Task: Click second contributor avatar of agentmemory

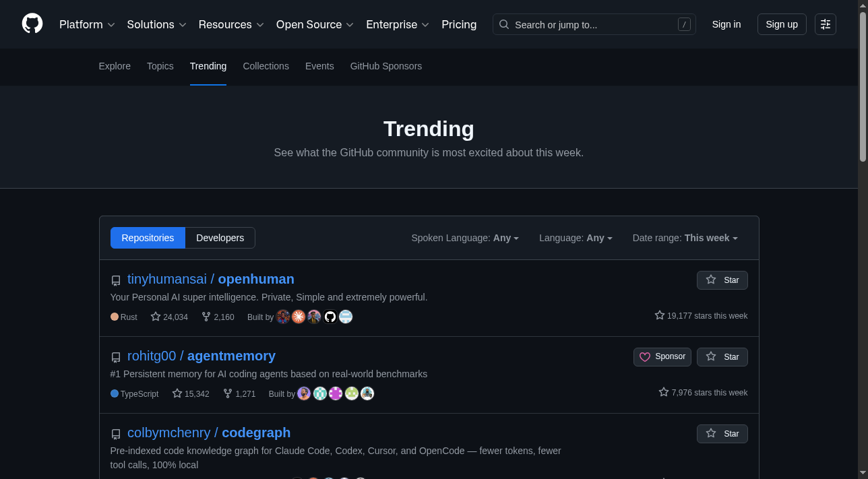Action: pyautogui.click(x=320, y=393)
